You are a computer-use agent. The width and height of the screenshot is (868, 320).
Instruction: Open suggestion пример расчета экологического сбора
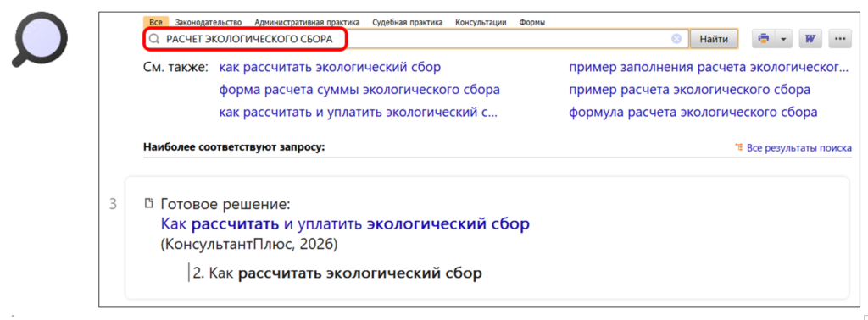690,90
